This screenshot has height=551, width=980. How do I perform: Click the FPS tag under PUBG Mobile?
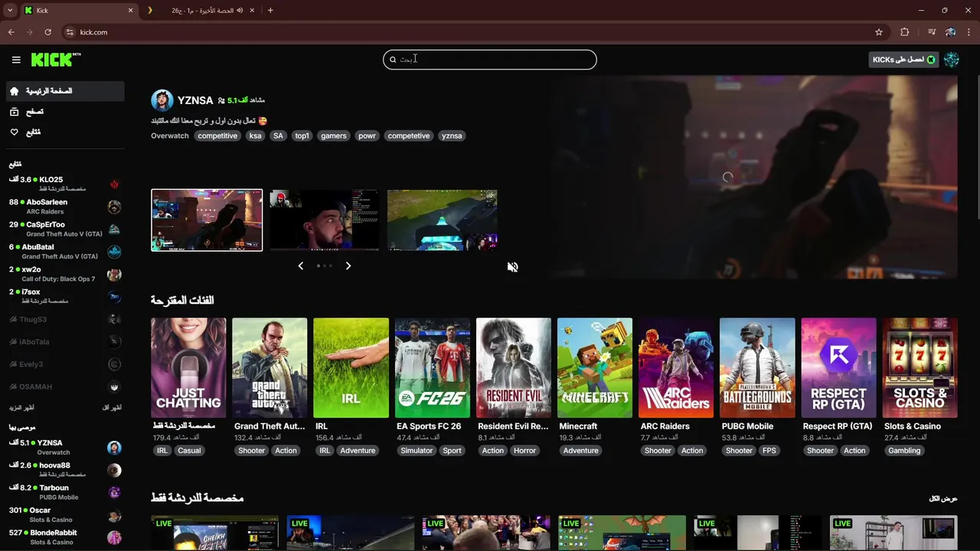pyautogui.click(x=769, y=451)
